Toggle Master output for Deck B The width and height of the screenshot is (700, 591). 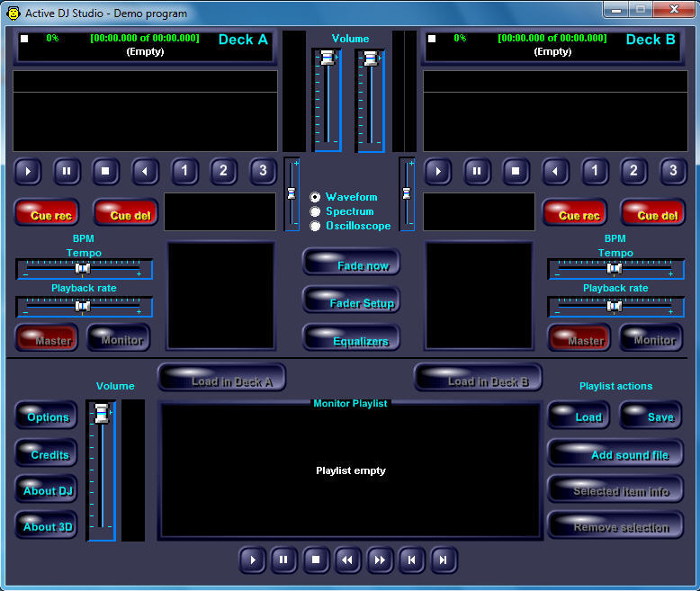point(579,337)
